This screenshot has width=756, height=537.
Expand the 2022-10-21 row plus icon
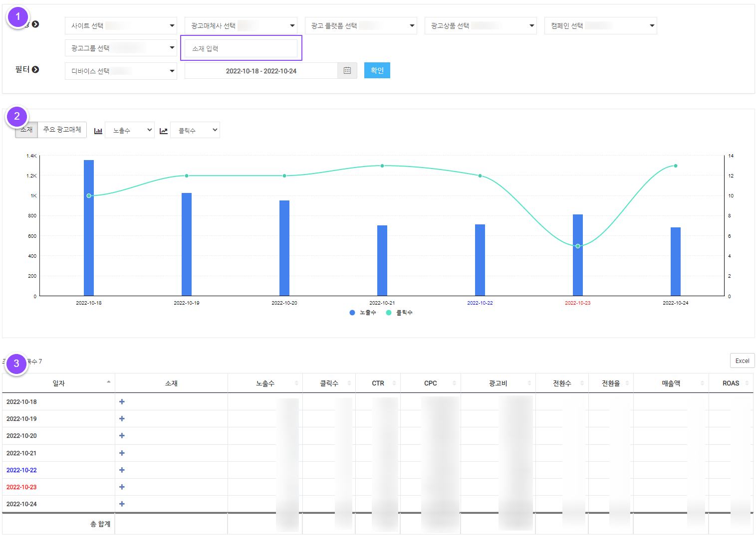coord(122,453)
